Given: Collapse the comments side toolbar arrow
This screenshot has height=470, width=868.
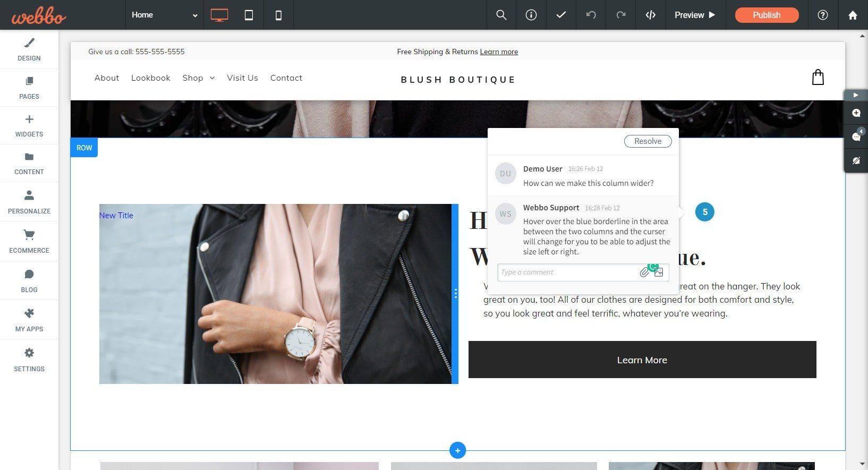Looking at the screenshot, I should [856, 95].
